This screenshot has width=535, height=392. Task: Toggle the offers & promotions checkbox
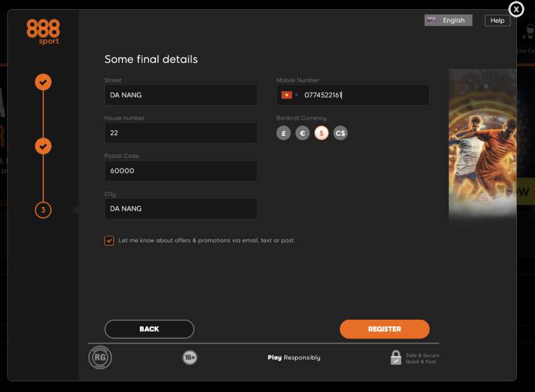pyautogui.click(x=109, y=241)
